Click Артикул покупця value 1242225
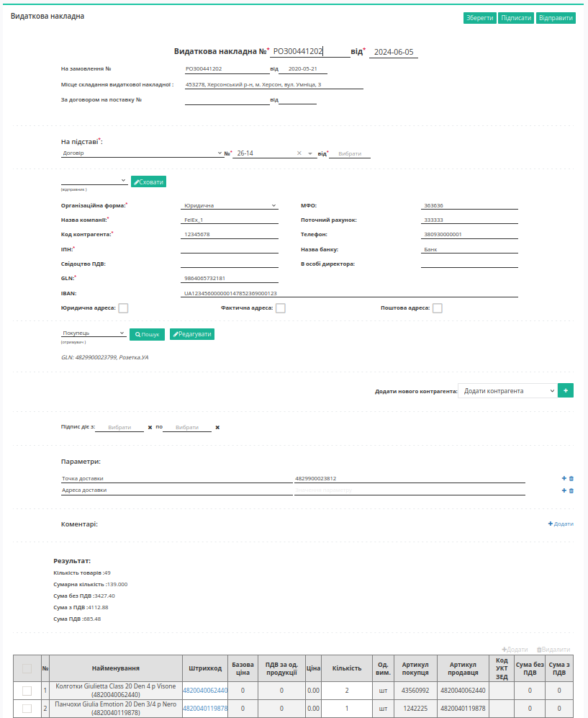The image size is (588, 718). 415,709
